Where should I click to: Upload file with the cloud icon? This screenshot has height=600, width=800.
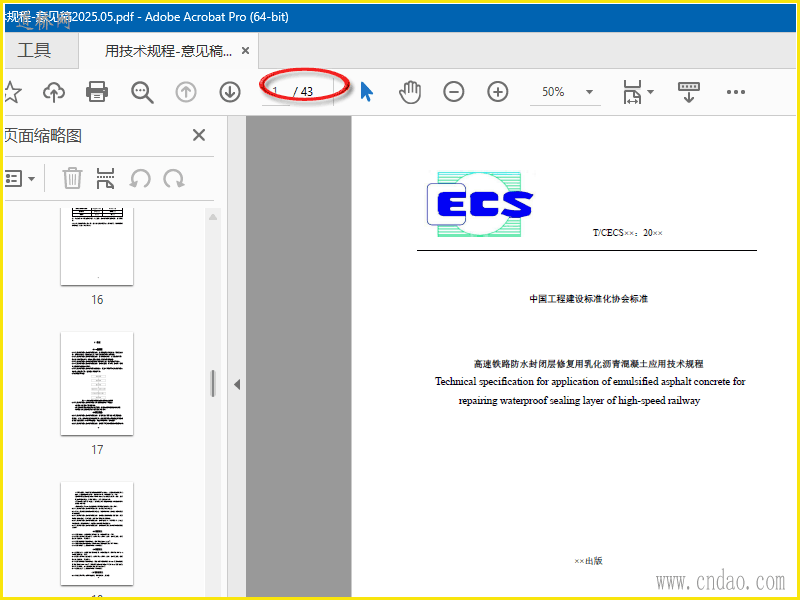click(54, 92)
